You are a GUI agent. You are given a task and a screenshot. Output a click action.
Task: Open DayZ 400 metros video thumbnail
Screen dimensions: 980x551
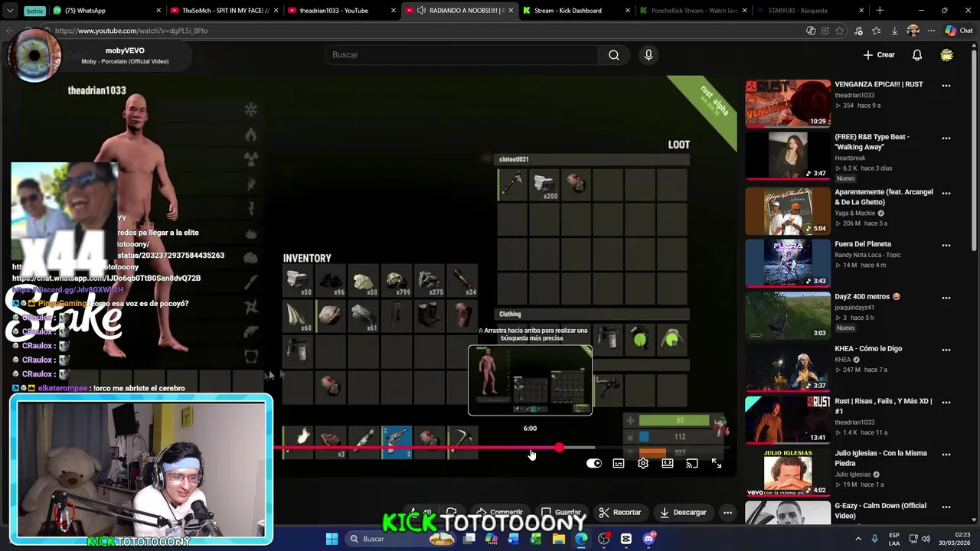[787, 314]
